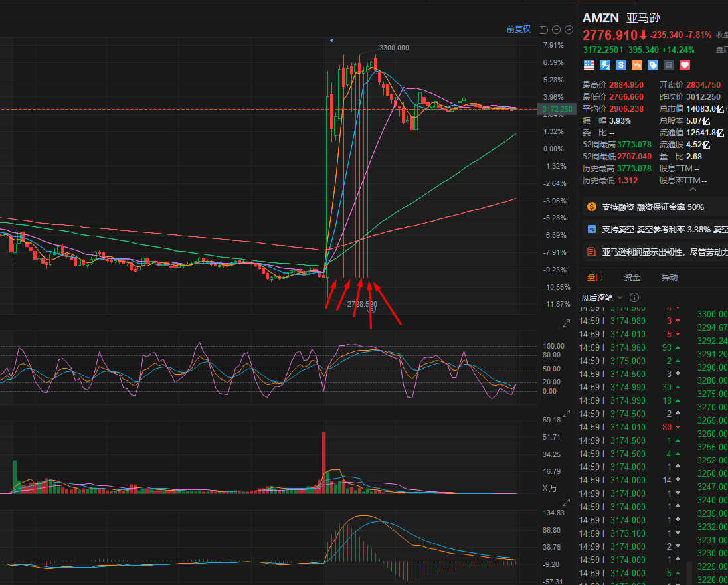The image size is (728, 585).
Task: Open the gray document notes icon
Action: (x=668, y=64)
